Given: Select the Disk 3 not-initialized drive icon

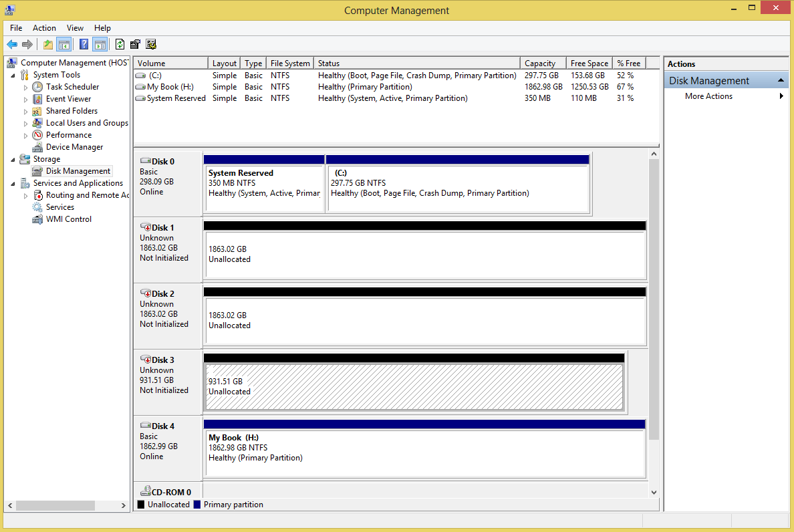Looking at the screenshot, I should [145, 360].
